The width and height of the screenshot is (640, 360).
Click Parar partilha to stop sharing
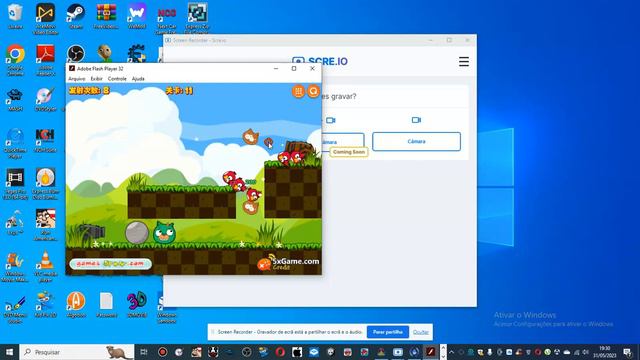point(388,332)
